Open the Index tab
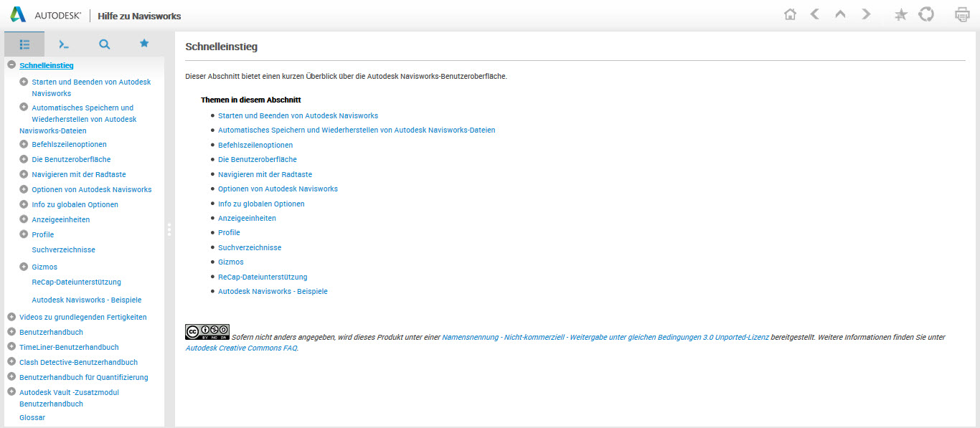 (64, 44)
